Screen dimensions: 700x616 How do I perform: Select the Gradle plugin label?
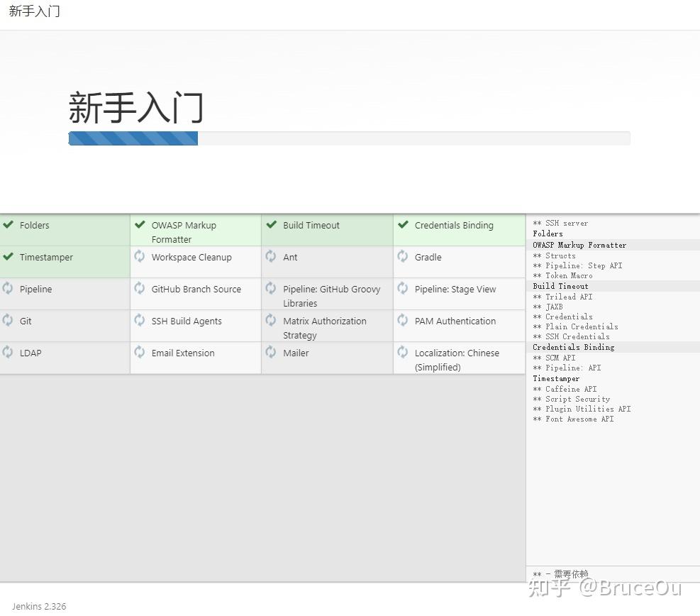point(428,258)
